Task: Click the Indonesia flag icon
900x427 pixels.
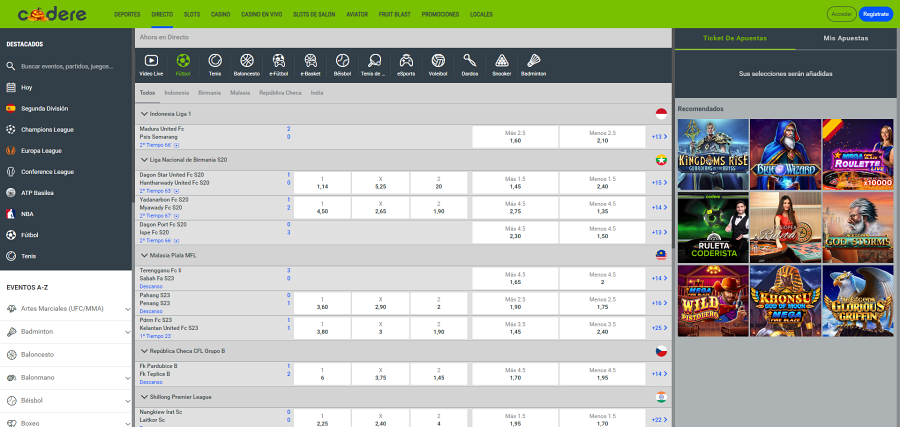Action: click(661, 114)
